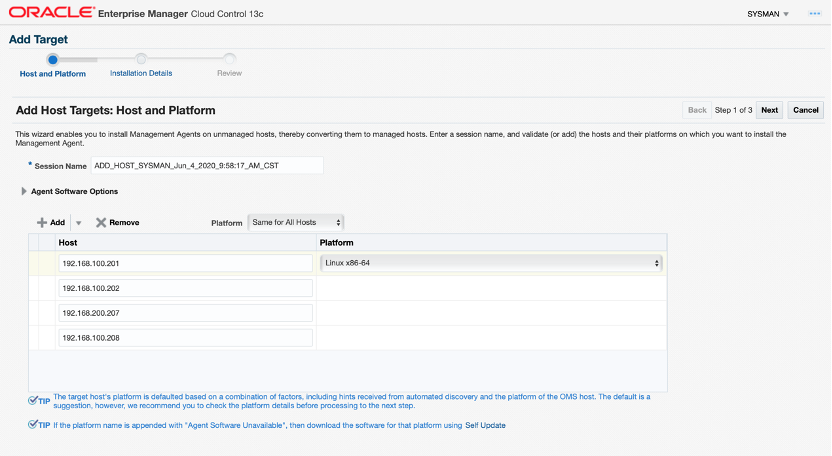This screenshot has width=832, height=456.
Task: Click the Review train circle
Action: coord(229,59)
